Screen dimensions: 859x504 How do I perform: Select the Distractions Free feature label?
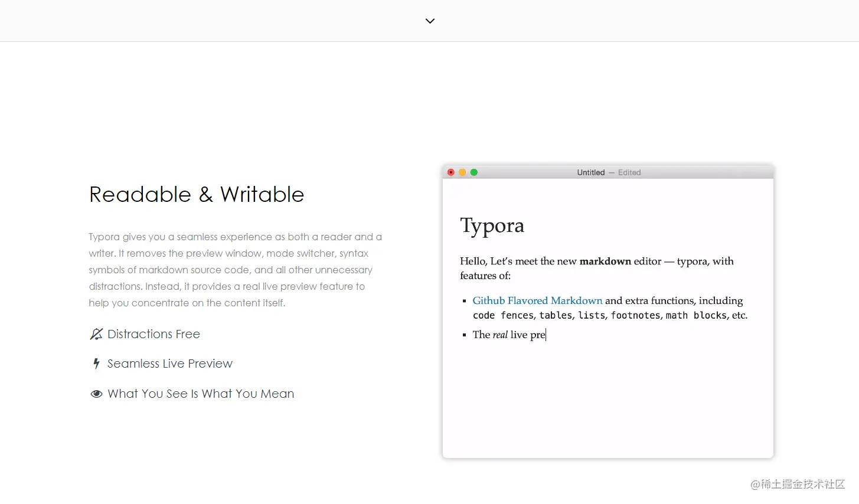153,334
